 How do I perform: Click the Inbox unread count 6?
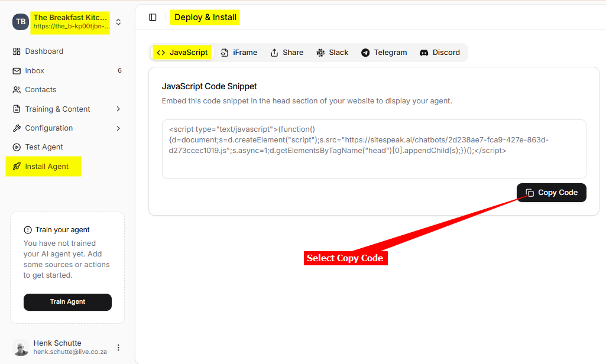[119, 70]
